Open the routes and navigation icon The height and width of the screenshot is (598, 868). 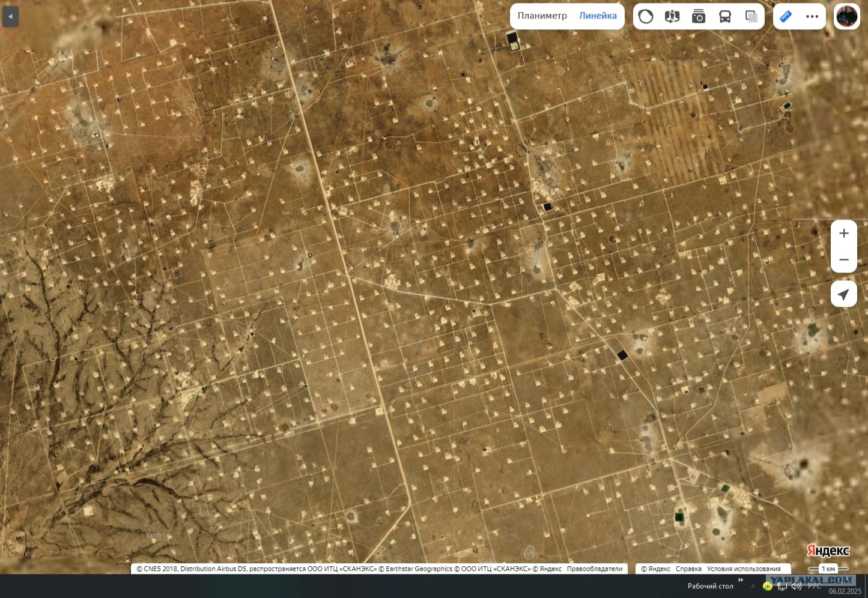point(672,16)
